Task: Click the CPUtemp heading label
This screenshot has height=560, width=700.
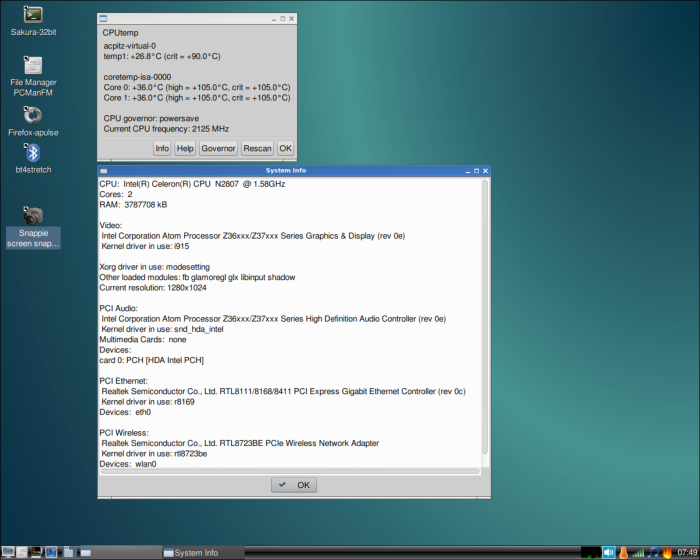Action: (120, 33)
